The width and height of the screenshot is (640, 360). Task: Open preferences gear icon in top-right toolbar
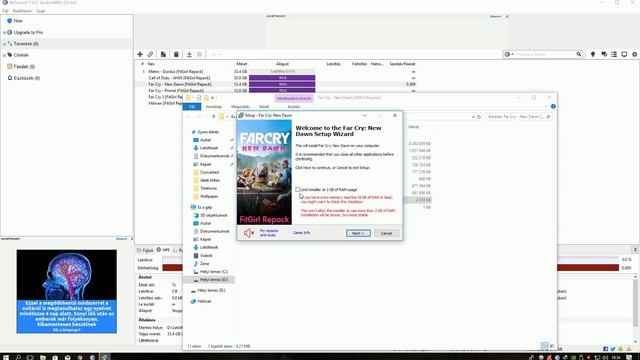(635, 54)
